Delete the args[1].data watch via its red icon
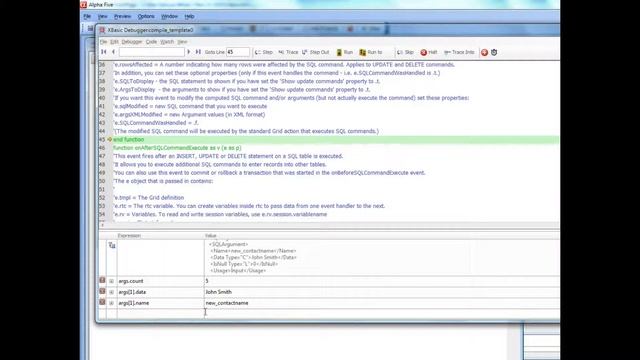Viewport: 640px width, 360px height. pos(102,291)
